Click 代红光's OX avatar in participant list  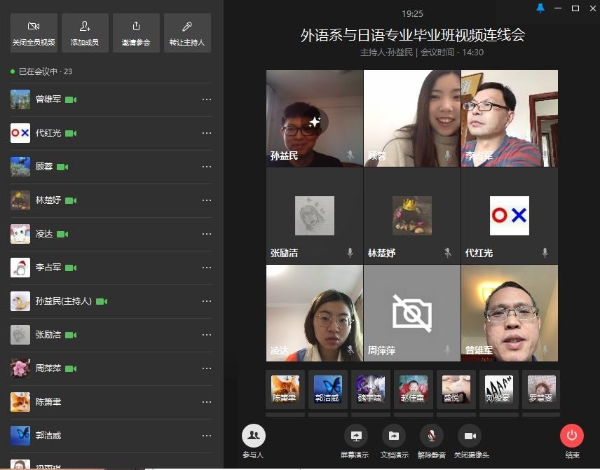(20, 133)
